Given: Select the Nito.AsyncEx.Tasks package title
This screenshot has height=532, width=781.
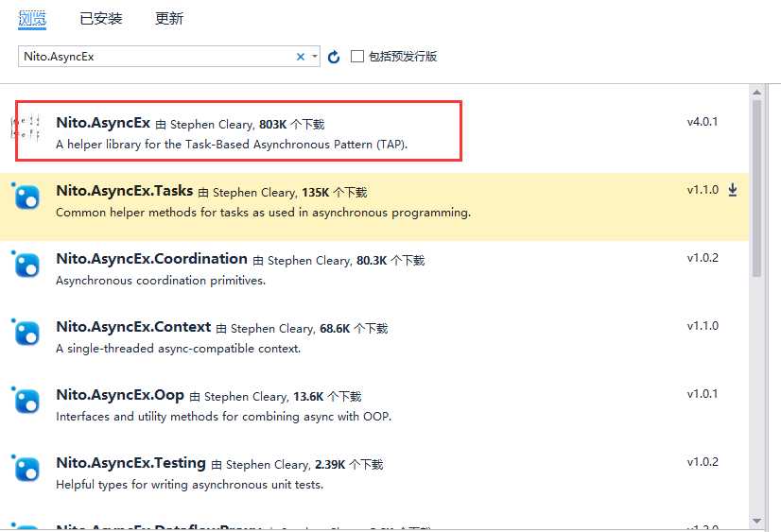Looking at the screenshot, I should point(125,191).
